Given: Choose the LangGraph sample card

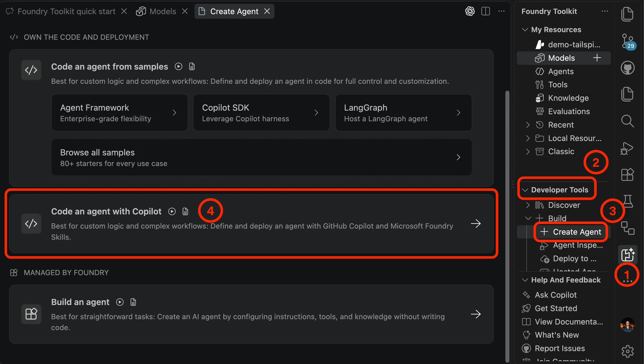Looking at the screenshot, I should (403, 113).
